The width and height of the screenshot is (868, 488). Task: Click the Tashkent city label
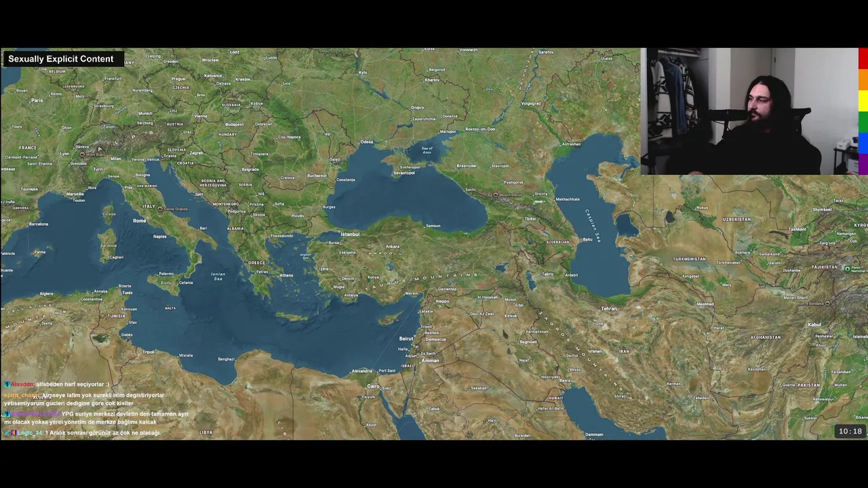(797, 230)
